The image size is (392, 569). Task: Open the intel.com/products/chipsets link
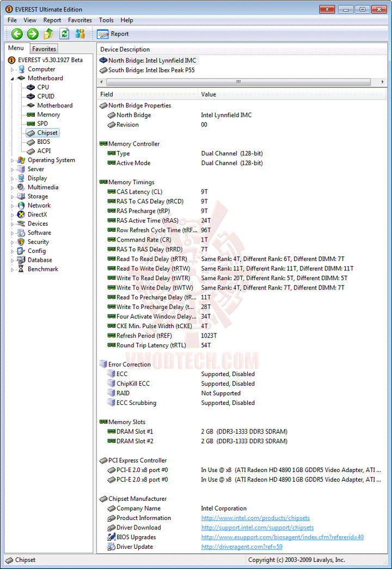coord(256,518)
